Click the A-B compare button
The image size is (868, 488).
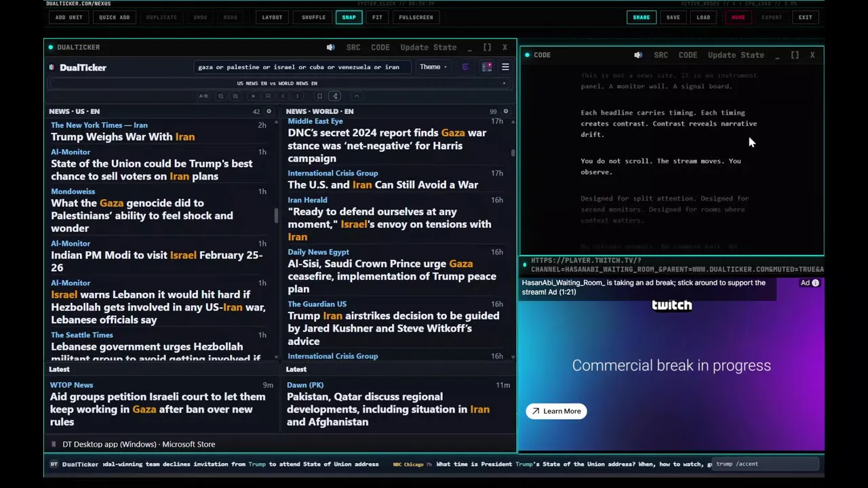(203, 96)
